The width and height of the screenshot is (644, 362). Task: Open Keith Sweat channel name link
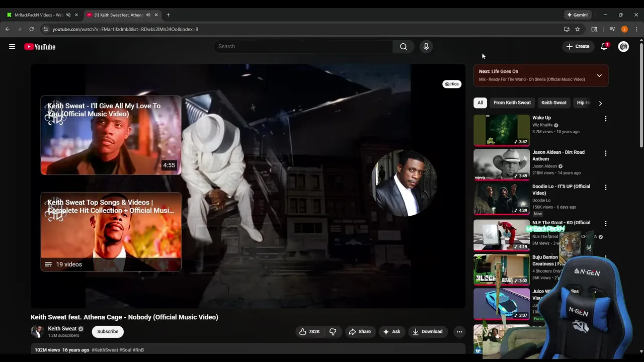(x=62, y=329)
